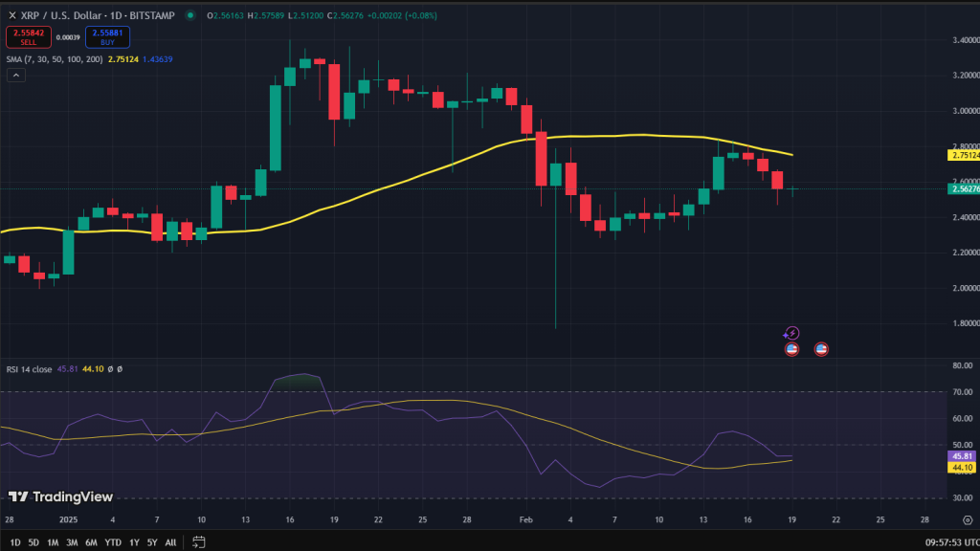Click the green 2.56276 current price label

point(964,188)
